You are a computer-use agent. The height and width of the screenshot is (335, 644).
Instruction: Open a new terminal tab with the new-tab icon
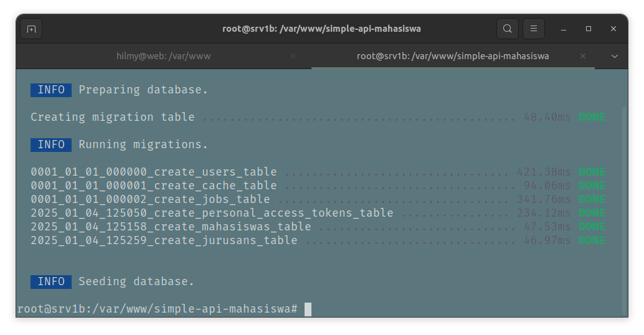(x=31, y=29)
